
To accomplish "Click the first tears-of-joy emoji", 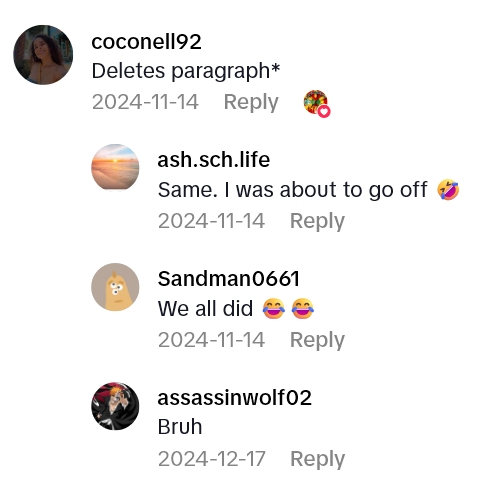I will (x=274, y=309).
